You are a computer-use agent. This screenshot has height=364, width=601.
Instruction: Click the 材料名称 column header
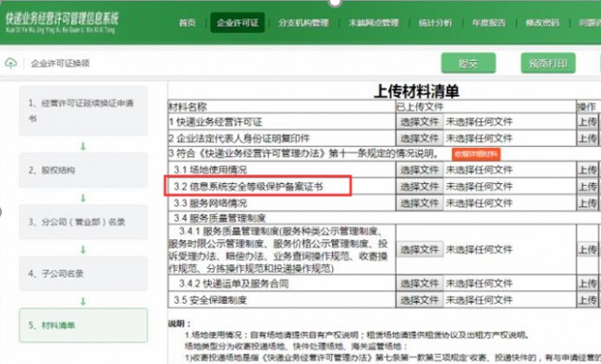[x=188, y=107]
